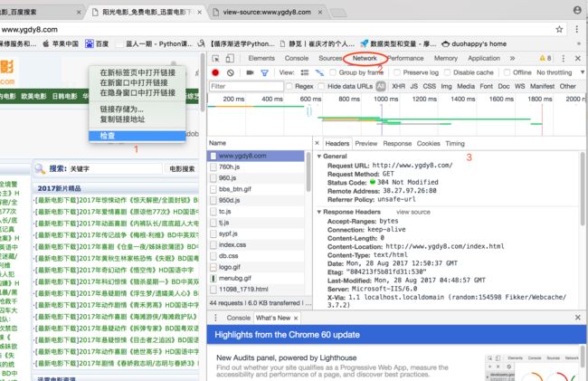Switch to the Console tab in DevTools
Image resolution: width=588 pixels, height=381 pixels.
(x=297, y=58)
